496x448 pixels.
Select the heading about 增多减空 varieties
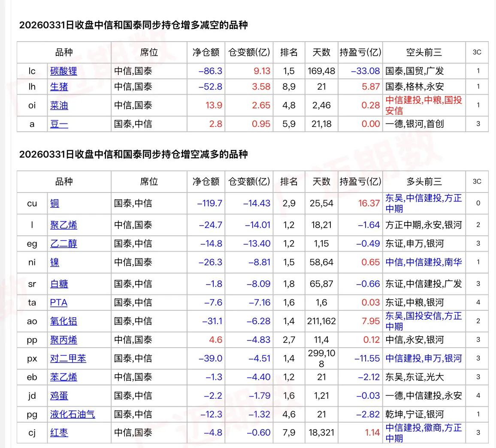pos(133,25)
